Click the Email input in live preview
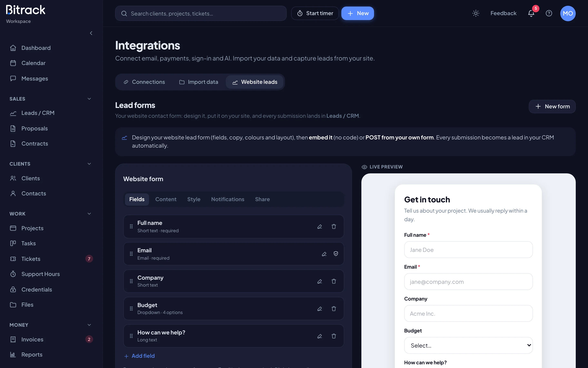Viewport: 588px width, 368px height. [468, 282]
